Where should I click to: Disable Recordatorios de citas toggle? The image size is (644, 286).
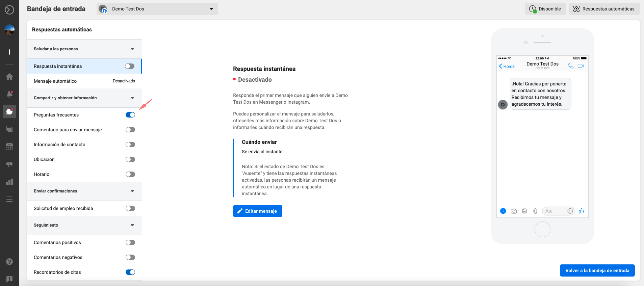[130, 272]
